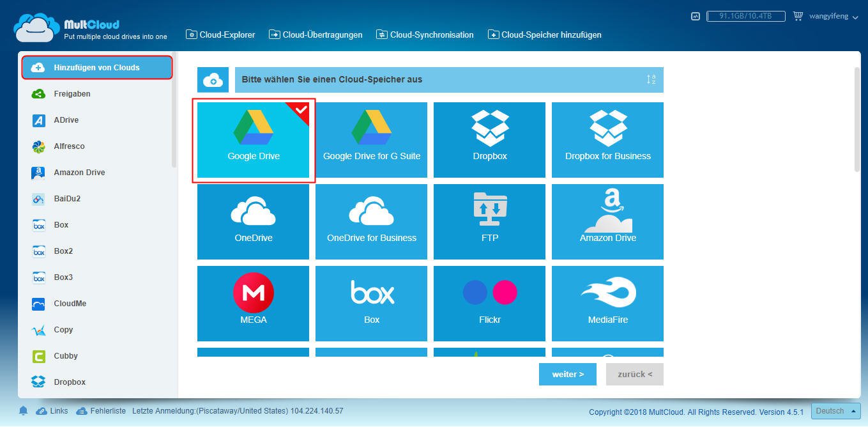The width and height of the screenshot is (868, 427).
Task: Expand the Deutsch language selector
Action: (835, 411)
